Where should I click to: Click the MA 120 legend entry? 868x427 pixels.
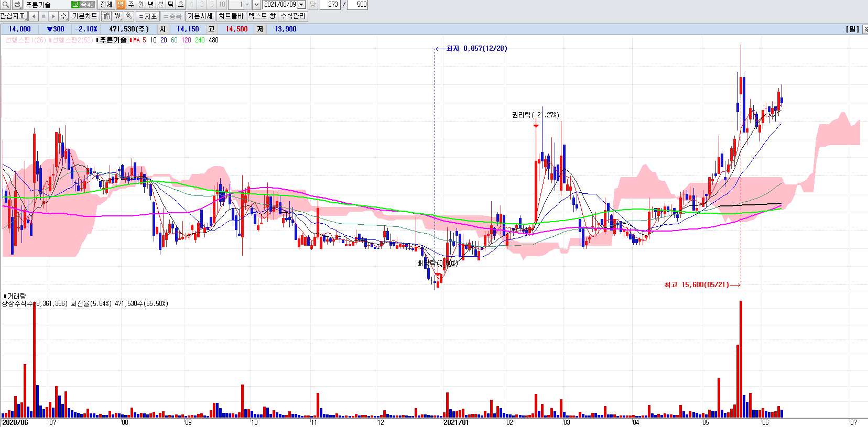tap(186, 40)
